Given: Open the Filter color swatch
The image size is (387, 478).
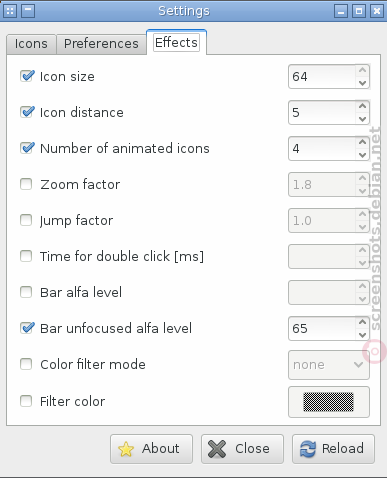Looking at the screenshot, I should point(329,402).
